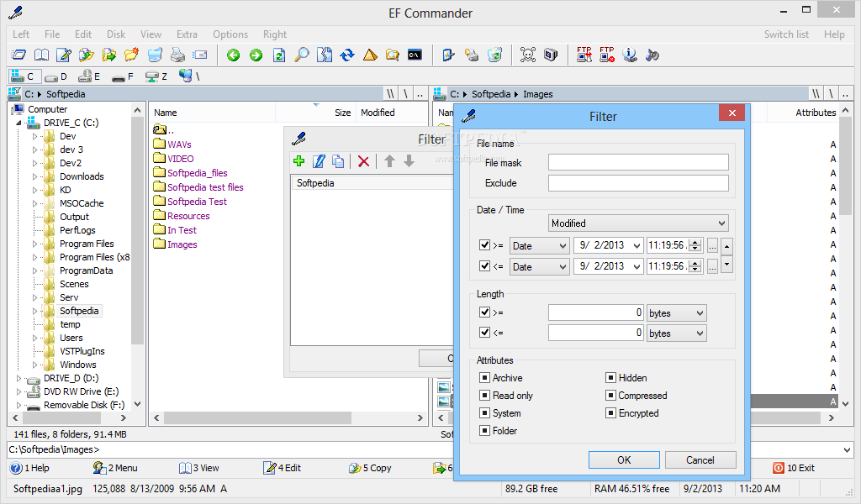This screenshot has width=861, height=504.
Task: Open the command prompt C:\ icon
Action: coord(415,55)
